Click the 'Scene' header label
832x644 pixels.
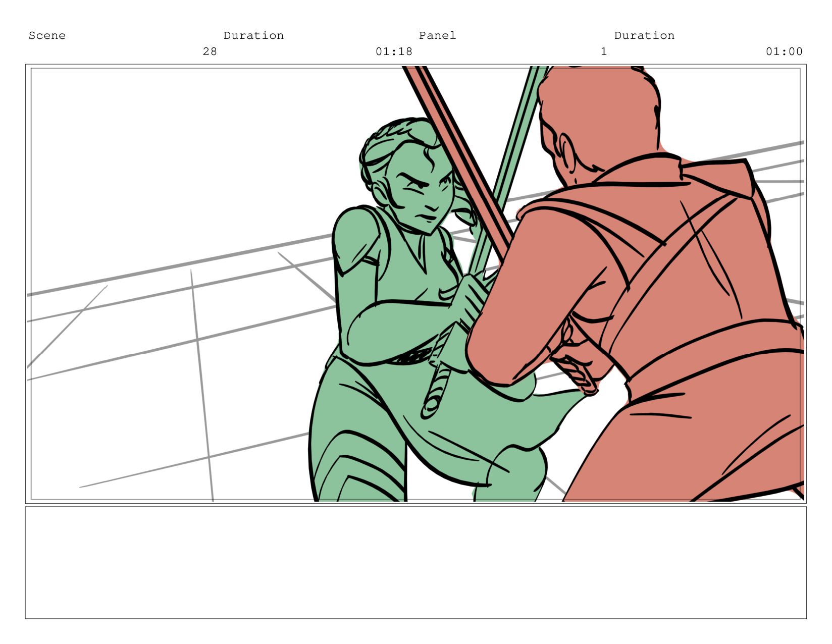click(x=47, y=35)
